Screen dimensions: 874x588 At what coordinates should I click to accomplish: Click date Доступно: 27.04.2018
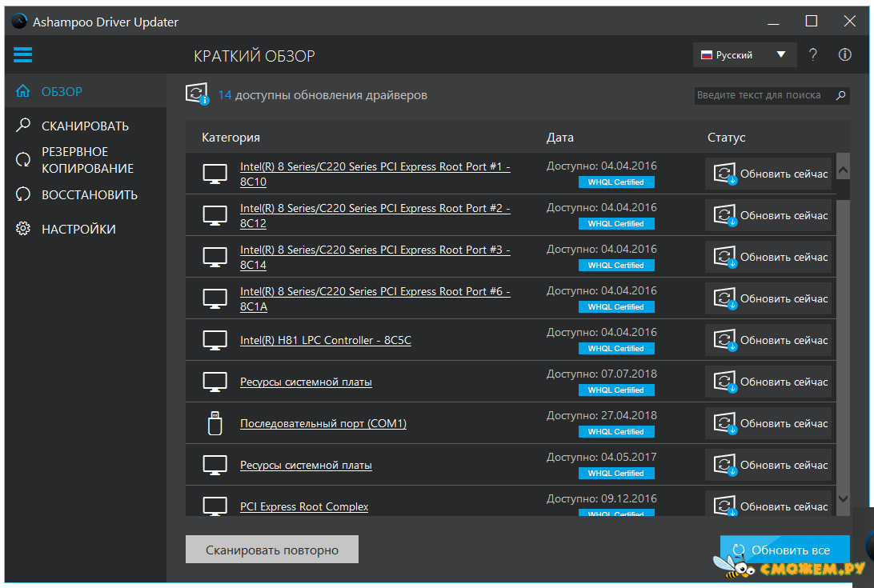tap(601, 415)
